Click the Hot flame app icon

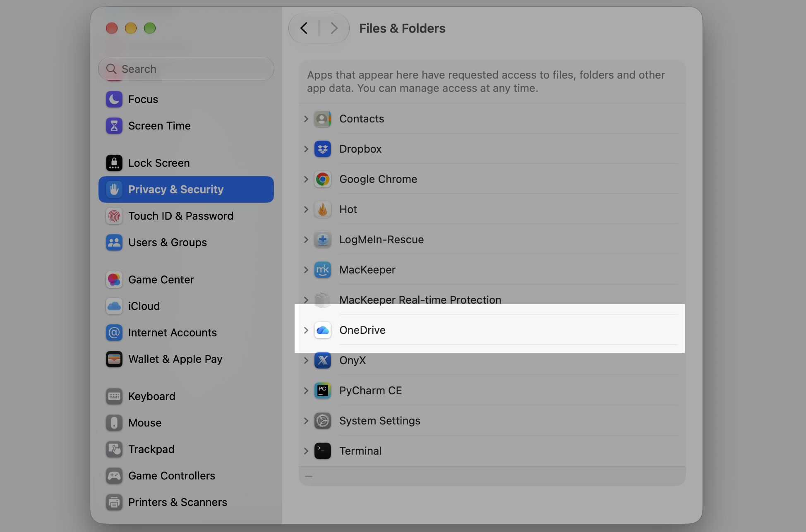323,209
